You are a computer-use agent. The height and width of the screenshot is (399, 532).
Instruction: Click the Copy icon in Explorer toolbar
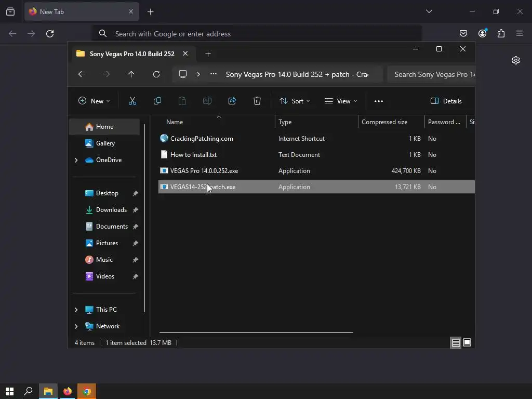[x=157, y=101]
